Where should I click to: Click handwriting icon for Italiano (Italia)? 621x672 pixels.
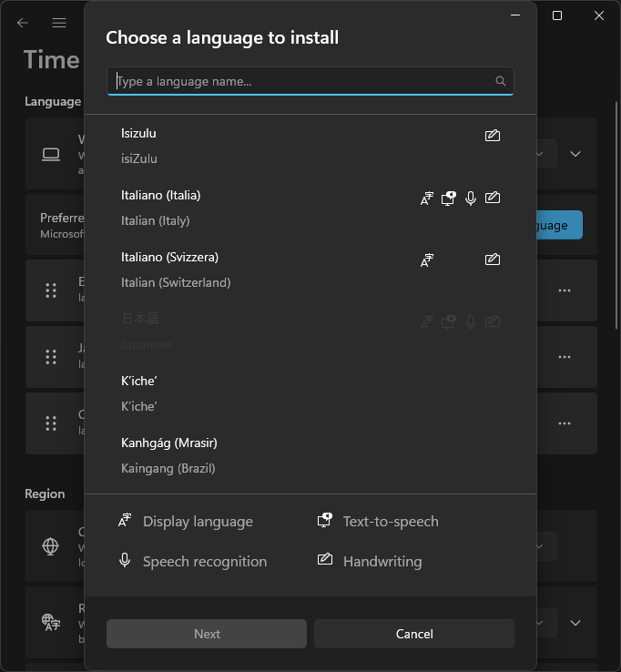pos(492,198)
